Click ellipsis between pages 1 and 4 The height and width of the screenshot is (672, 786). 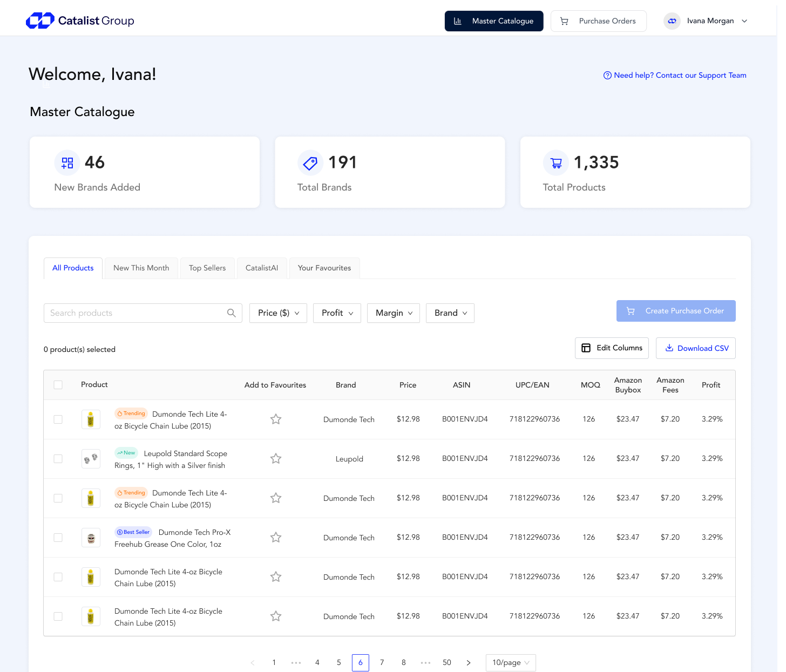[296, 662]
